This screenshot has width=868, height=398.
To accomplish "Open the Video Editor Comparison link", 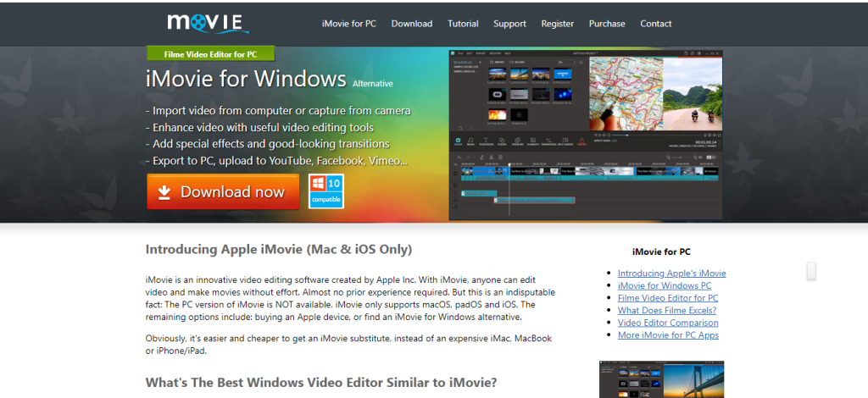I will 668,323.
